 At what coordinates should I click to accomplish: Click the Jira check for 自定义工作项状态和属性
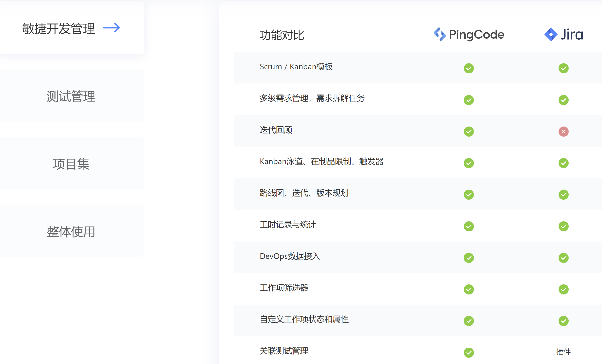[x=563, y=321]
